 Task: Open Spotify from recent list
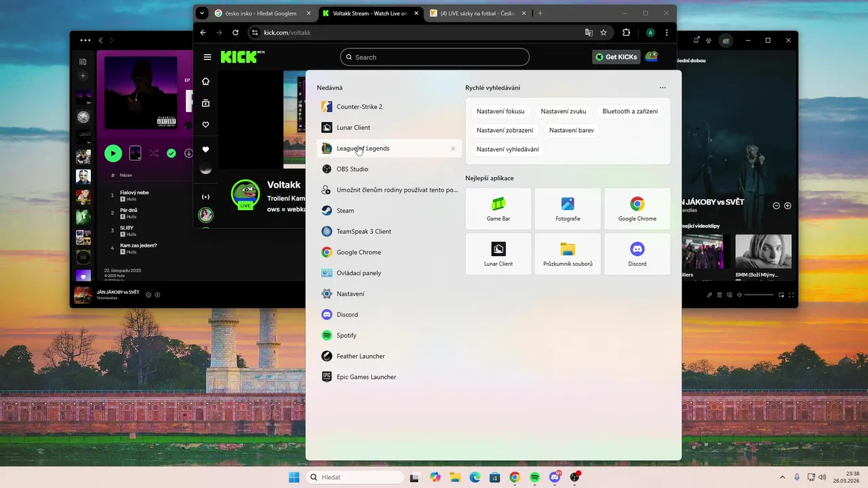pyautogui.click(x=389, y=335)
